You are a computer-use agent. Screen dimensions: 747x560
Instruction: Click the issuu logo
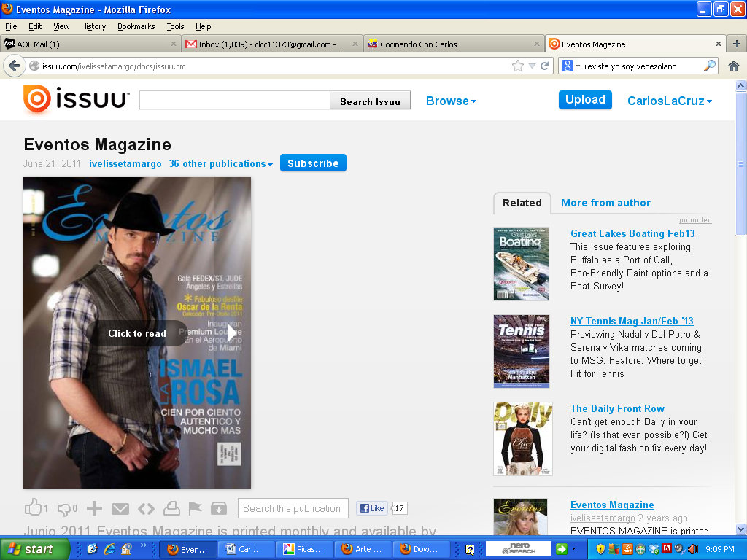click(x=76, y=99)
